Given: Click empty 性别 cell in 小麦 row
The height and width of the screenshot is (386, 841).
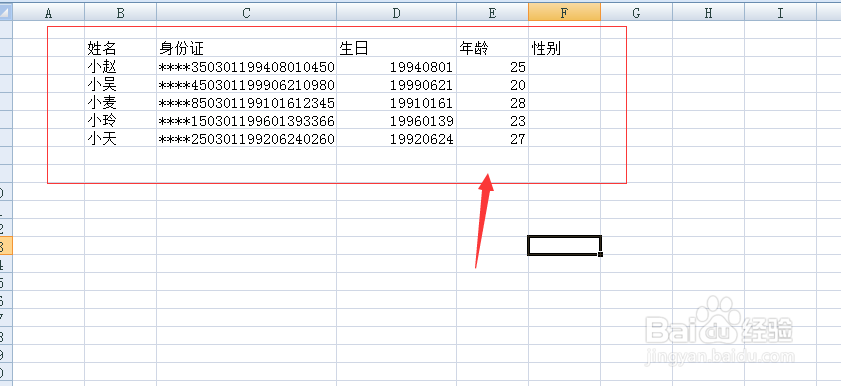Looking at the screenshot, I should (564, 102).
